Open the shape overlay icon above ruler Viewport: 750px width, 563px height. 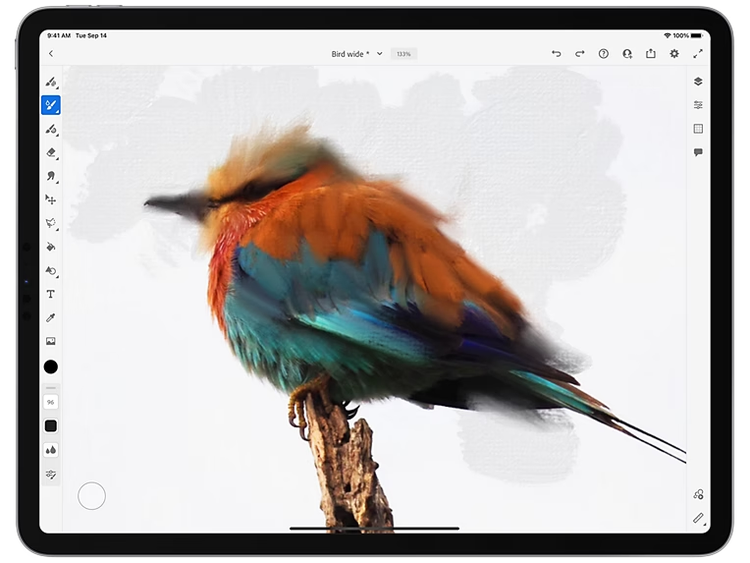(x=698, y=494)
